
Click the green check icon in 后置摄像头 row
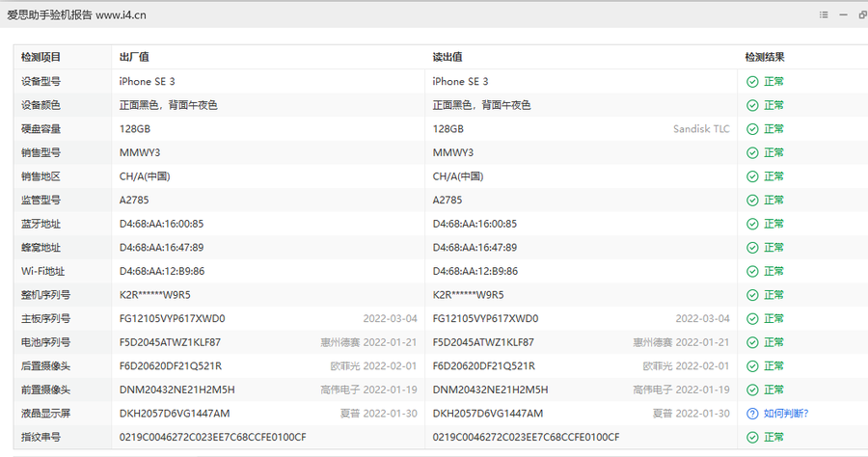point(752,366)
